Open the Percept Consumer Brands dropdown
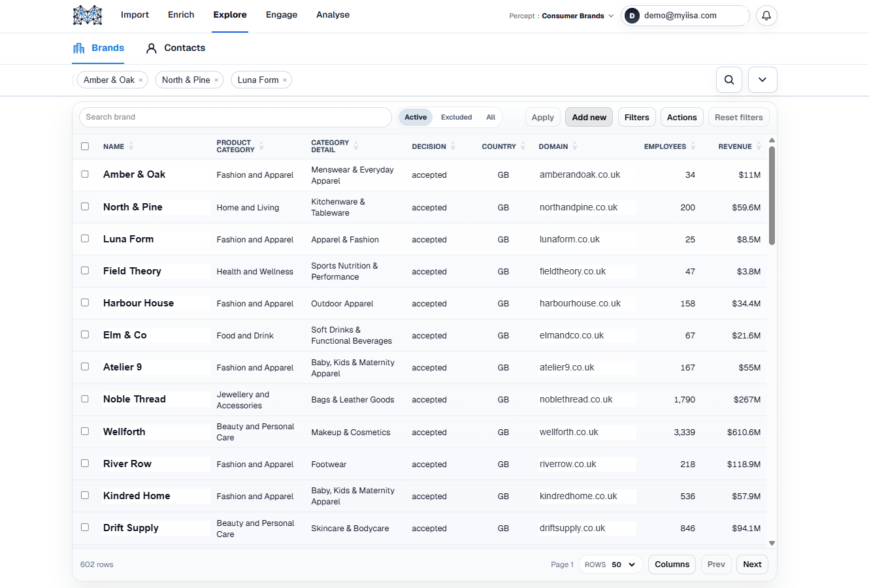Screen dimensions: 869x588 coord(561,16)
